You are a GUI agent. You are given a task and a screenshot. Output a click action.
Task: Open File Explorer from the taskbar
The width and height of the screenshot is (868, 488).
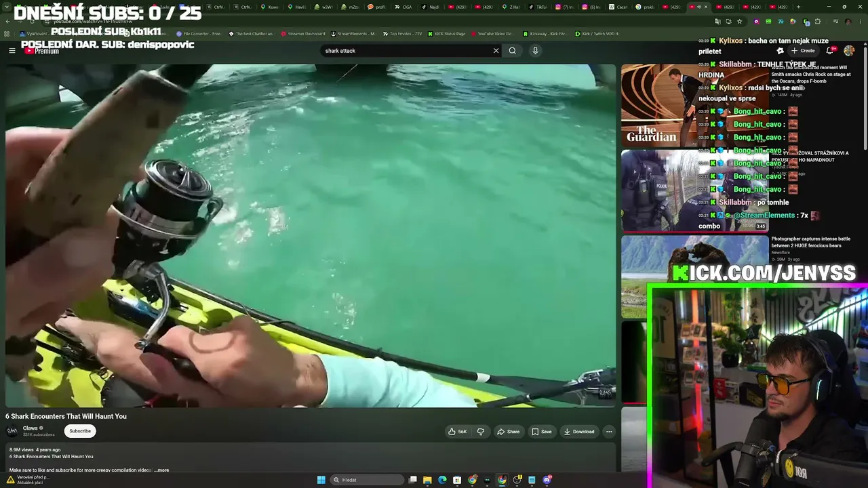point(427,480)
